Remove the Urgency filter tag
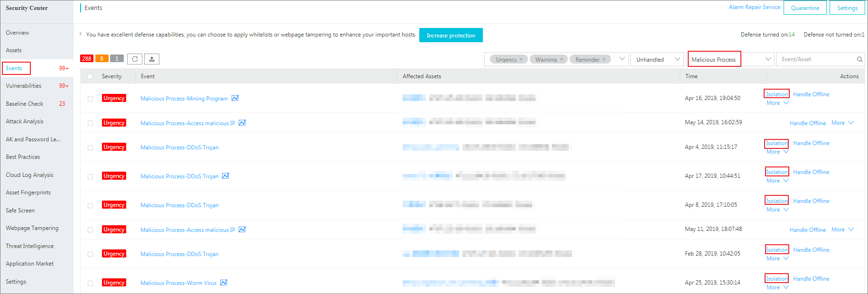 pyautogui.click(x=521, y=59)
